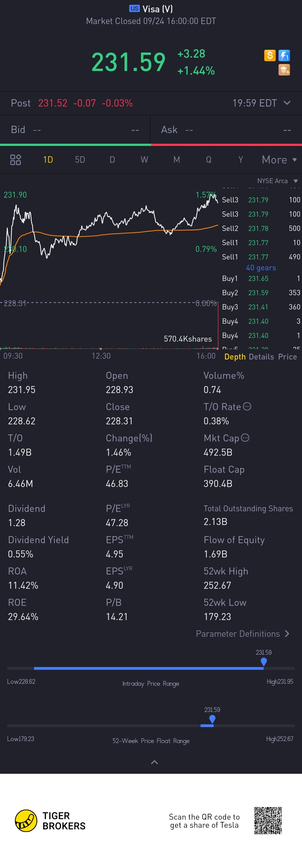302x868 pixels.
Task: Open the chart layout grid icon
Action: pos(15,159)
